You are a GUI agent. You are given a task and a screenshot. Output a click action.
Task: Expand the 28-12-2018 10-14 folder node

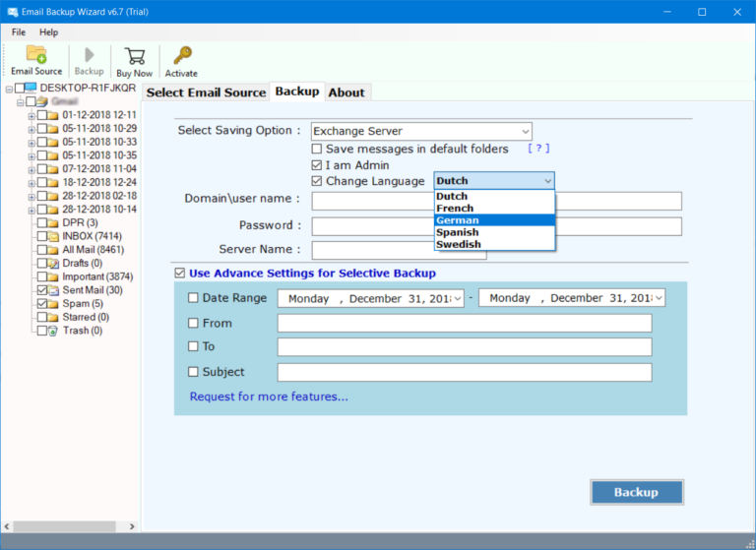point(31,211)
